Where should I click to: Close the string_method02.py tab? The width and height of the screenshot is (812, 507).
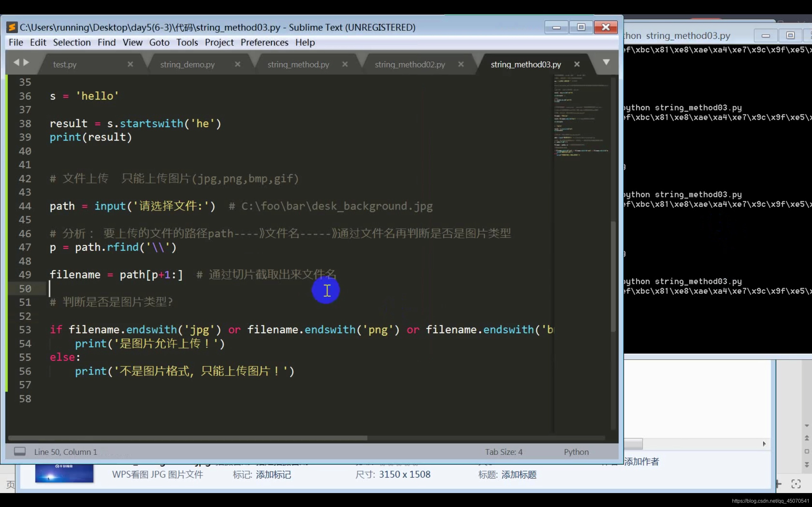pyautogui.click(x=461, y=64)
